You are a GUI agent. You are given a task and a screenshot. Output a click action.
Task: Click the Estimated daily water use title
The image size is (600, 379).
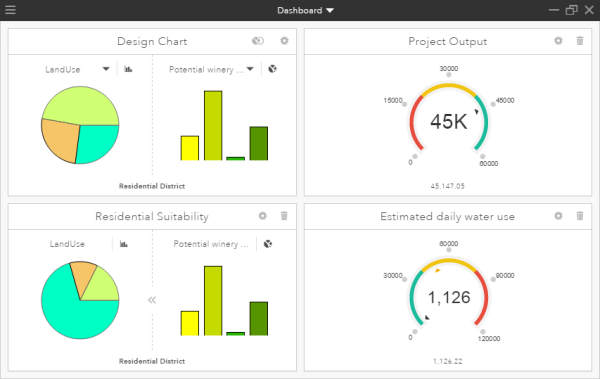pos(447,217)
